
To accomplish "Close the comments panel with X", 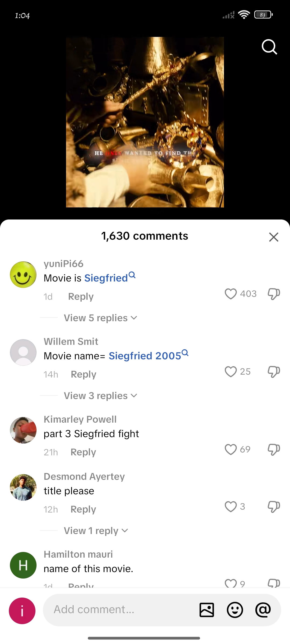I will coord(274,237).
